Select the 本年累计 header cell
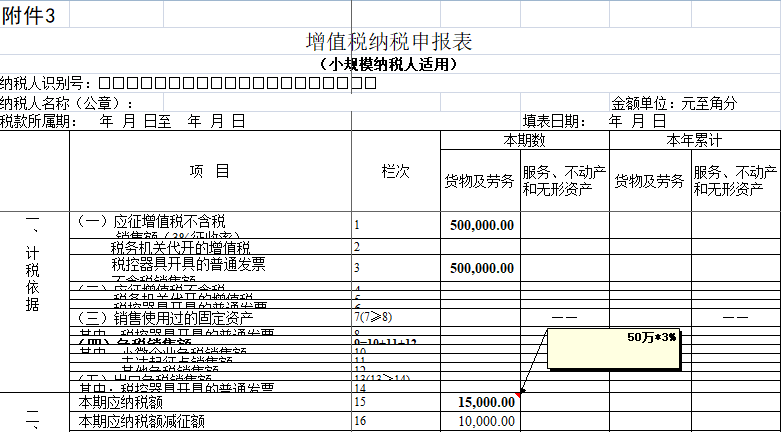 695,140
